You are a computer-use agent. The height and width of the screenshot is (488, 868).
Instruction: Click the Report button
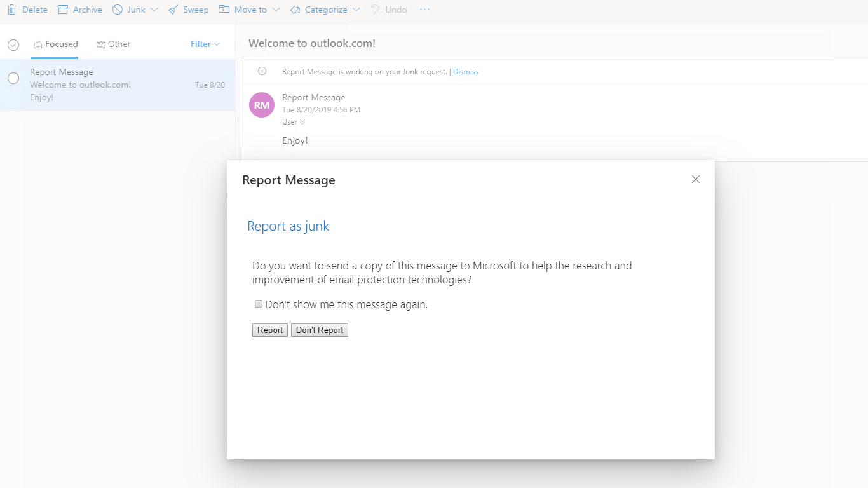270,330
